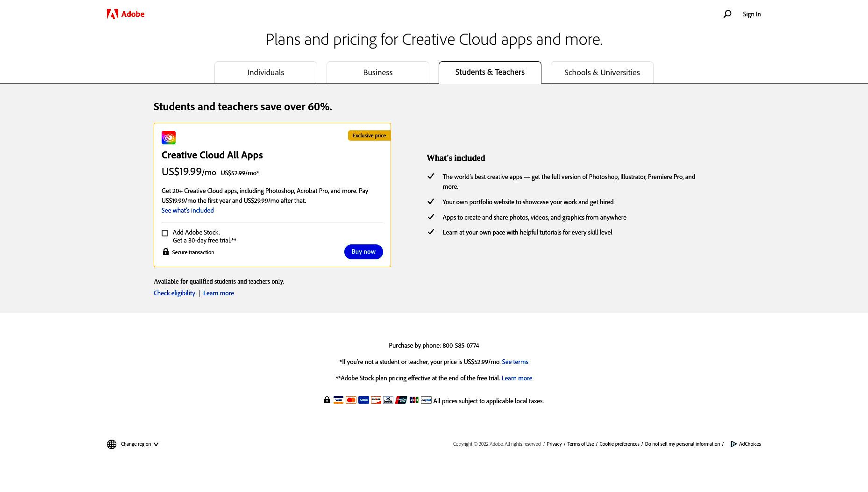Expand the Change region dropdown

[x=140, y=444]
